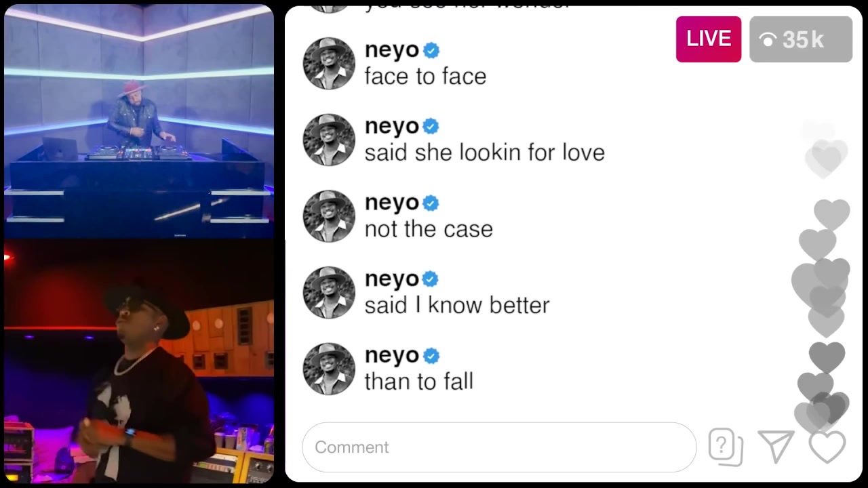Click the 35k viewer count badge
The width and height of the screenshot is (868, 488).
[x=801, y=39]
